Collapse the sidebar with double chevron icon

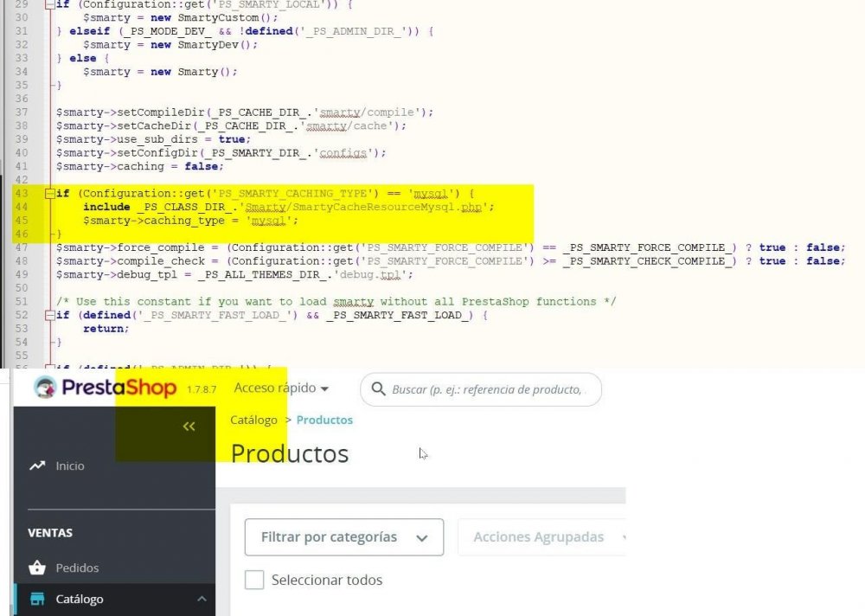point(189,427)
